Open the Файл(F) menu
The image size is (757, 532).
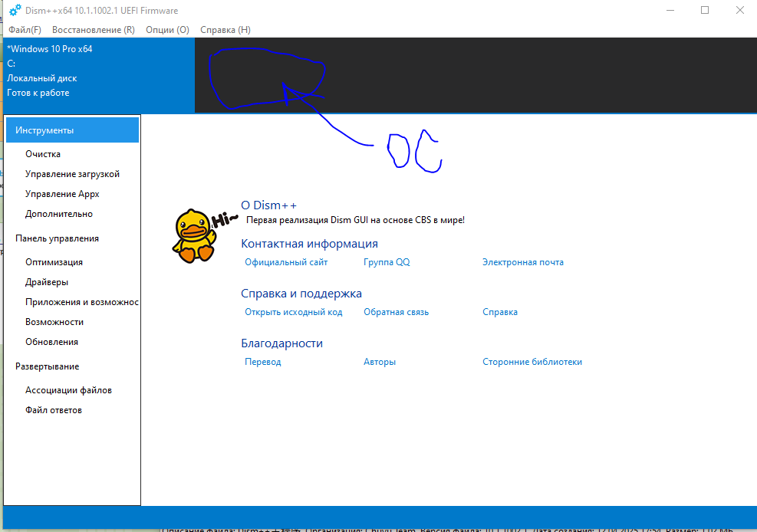pos(25,30)
